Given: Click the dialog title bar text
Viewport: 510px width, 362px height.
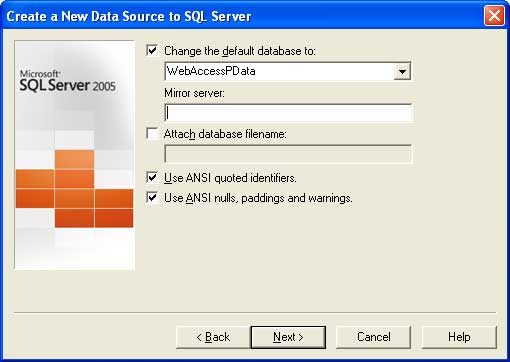Looking at the screenshot, I should point(128,16).
